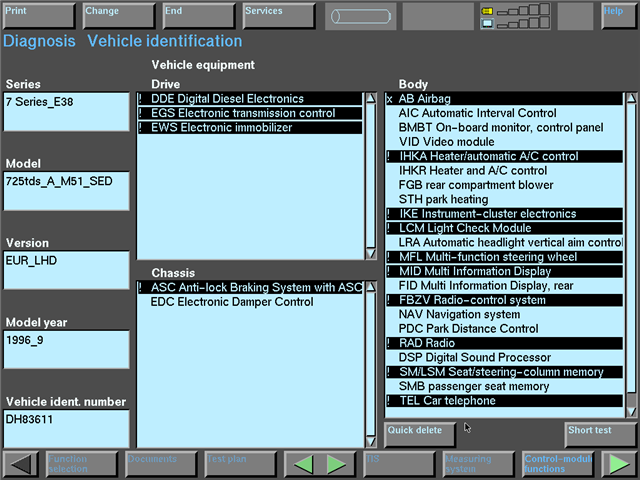Open Test plan
This screenshot has height=480, width=640.
(240, 464)
